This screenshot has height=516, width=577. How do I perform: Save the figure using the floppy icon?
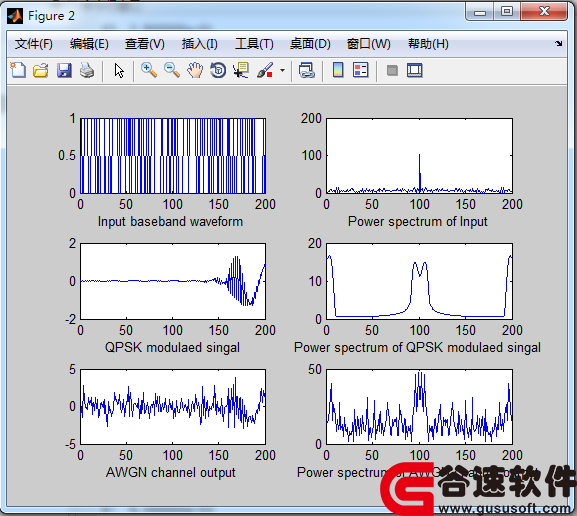pos(64,70)
